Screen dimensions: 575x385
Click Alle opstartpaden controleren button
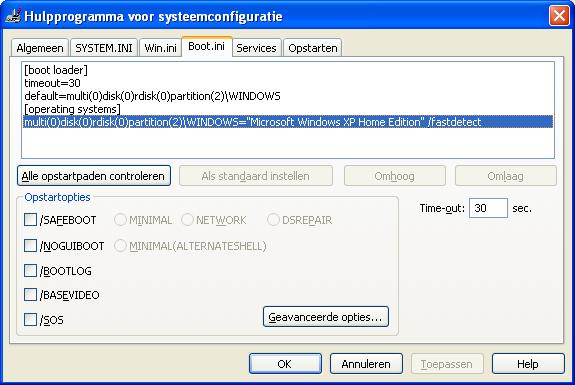tap(94, 176)
